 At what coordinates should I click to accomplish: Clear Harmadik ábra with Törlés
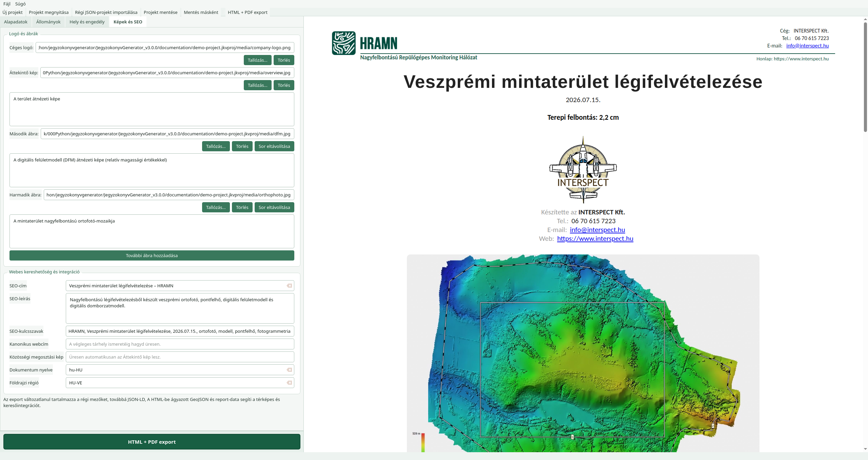(x=242, y=207)
